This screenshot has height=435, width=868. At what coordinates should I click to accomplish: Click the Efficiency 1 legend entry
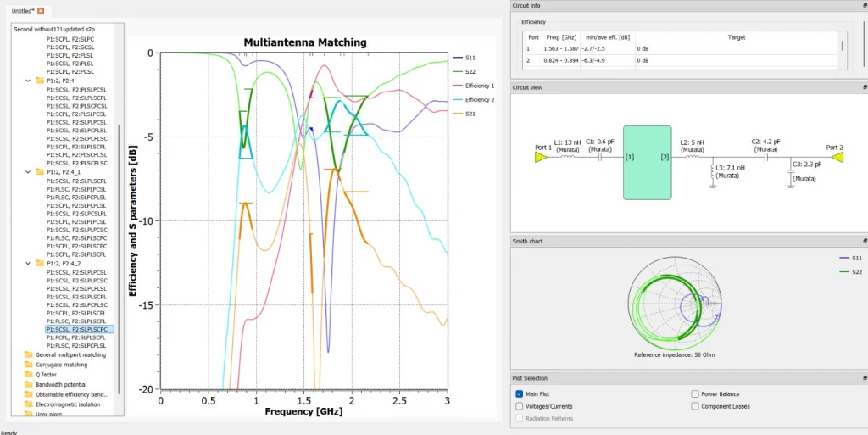point(479,86)
